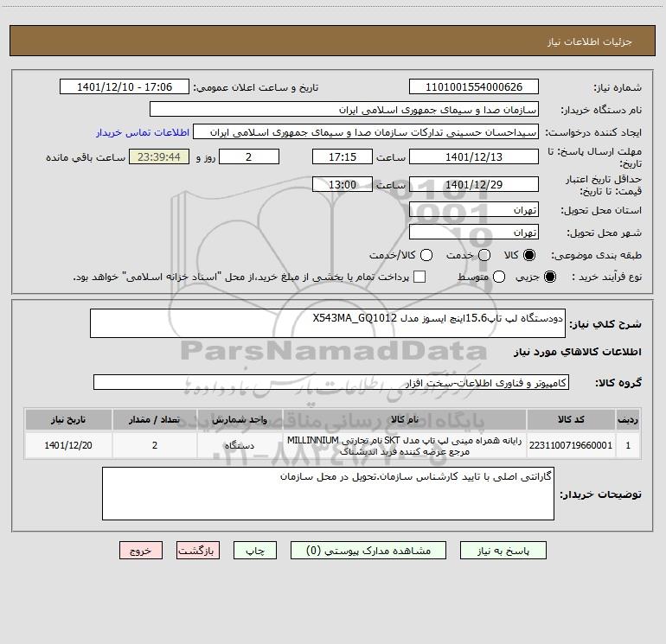666x644 pixels.
Task: Click the delivery province field تهران
Action: [474, 210]
